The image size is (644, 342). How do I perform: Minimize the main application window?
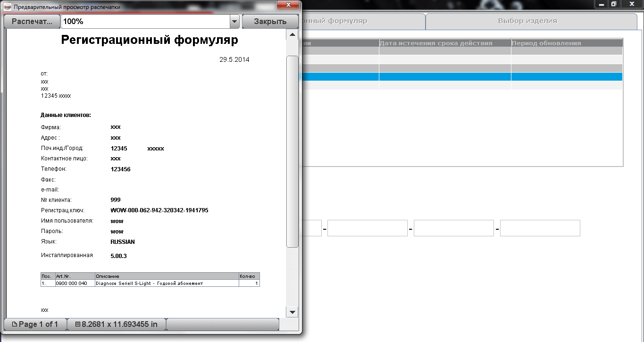[x=601, y=4]
